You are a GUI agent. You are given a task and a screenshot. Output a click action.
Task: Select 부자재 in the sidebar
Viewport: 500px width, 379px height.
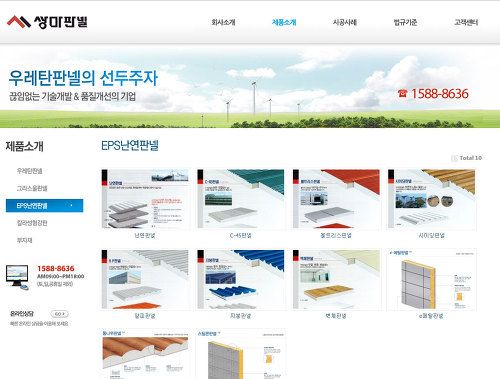coord(24,240)
